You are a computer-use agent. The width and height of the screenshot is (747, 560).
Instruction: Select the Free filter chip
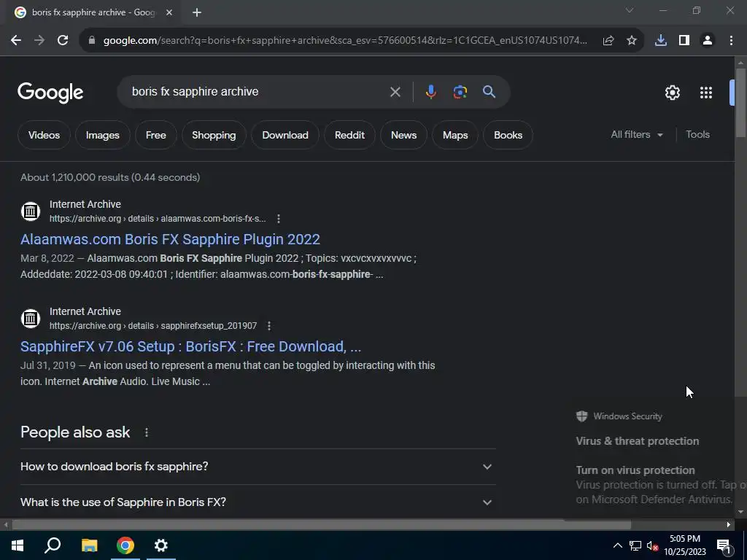(156, 135)
